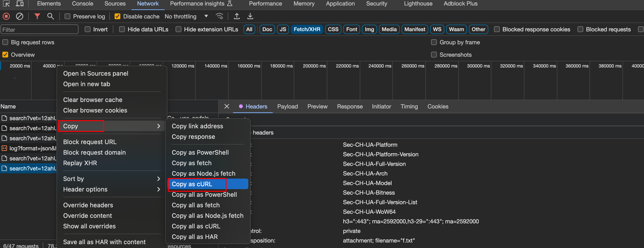The image size is (644, 248).
Task: Filter by All request types
Action: (x=249, y=29)
